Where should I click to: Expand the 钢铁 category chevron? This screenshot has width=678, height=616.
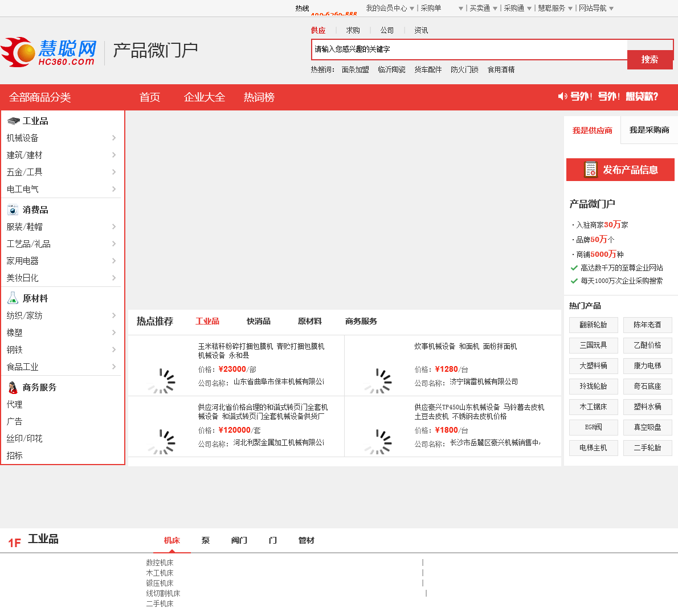(114, 350)
